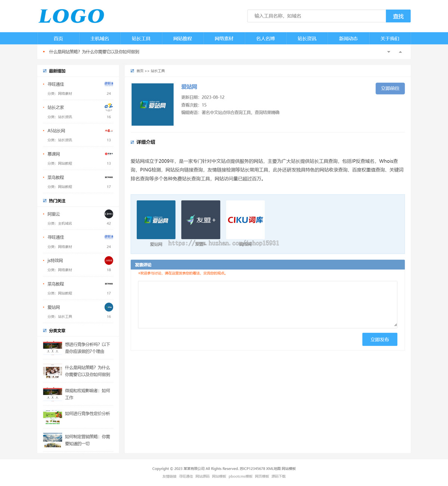Viewport: 448px width, 486px height.
Task: Click 立即发布 to submit comment
Action: coord(380,339)
